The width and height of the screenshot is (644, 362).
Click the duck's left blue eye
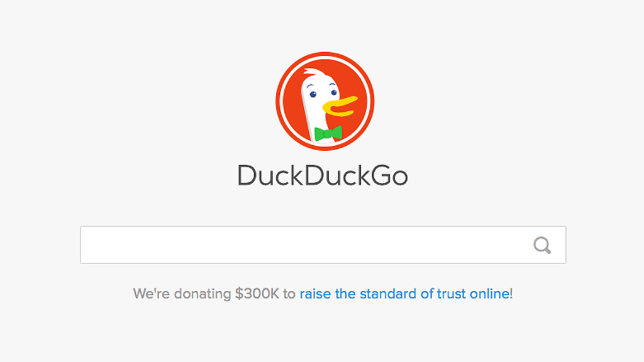pos(313,94)
